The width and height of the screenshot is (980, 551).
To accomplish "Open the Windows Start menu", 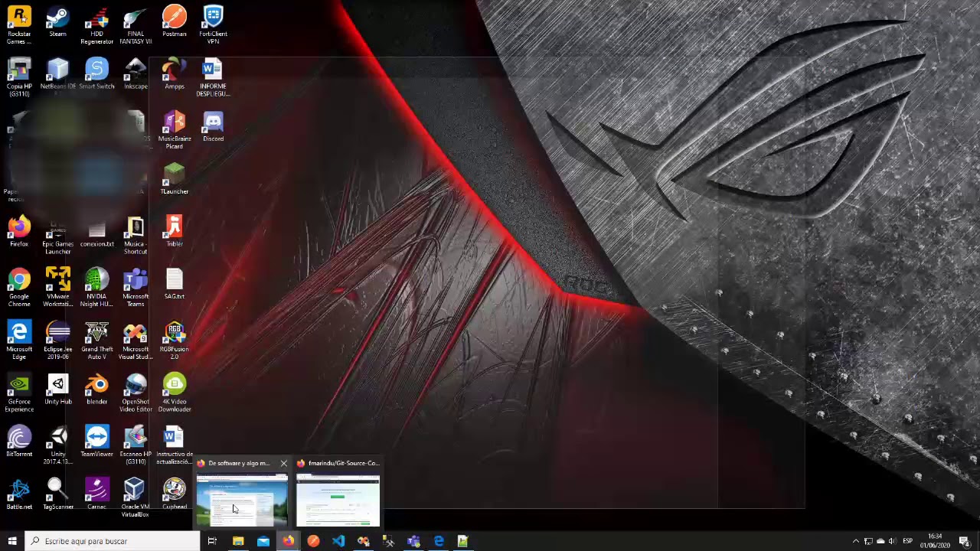I will pyautogui.click(x=11, y=541).
